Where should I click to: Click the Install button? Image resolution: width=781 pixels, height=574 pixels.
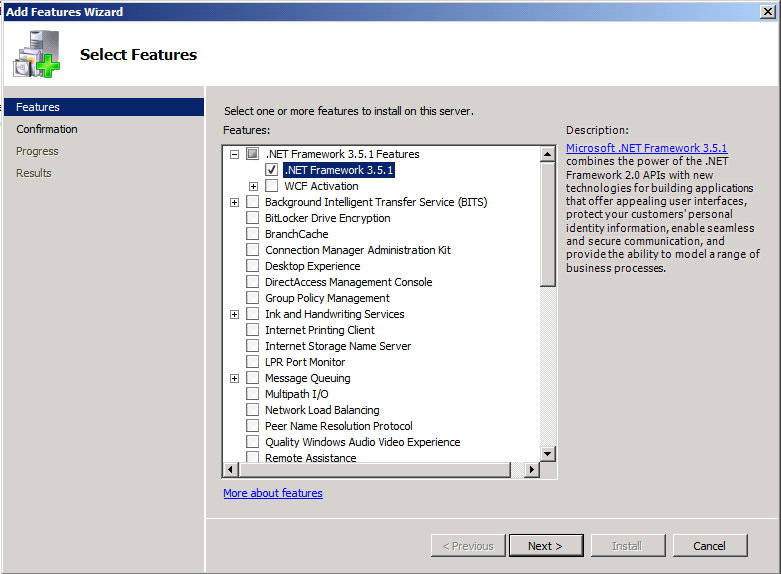coord(628,546)
